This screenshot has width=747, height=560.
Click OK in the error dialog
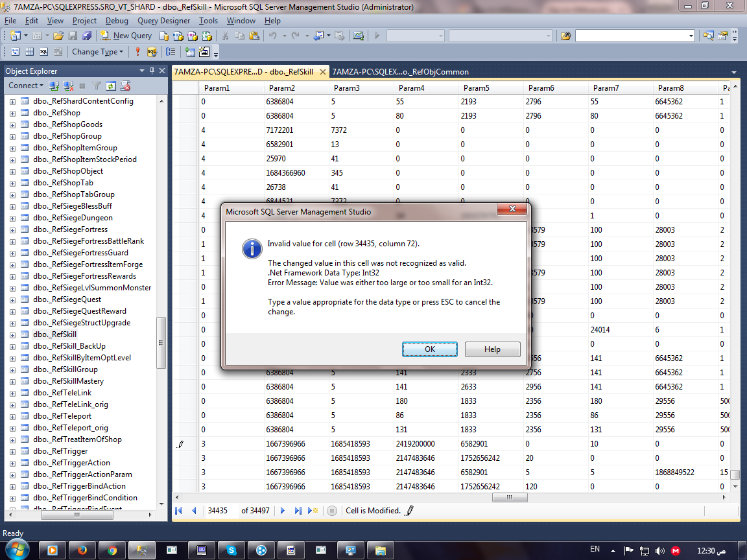click(430, 349)
